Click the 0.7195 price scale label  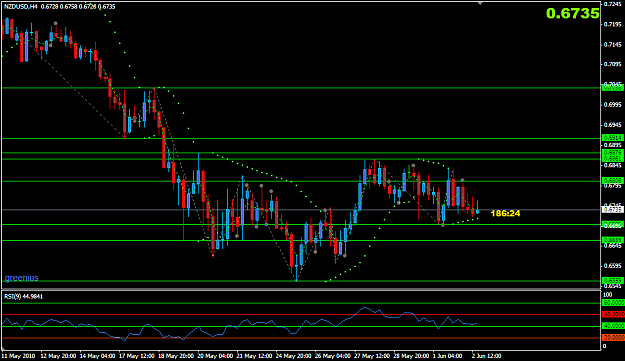[613, 24]
